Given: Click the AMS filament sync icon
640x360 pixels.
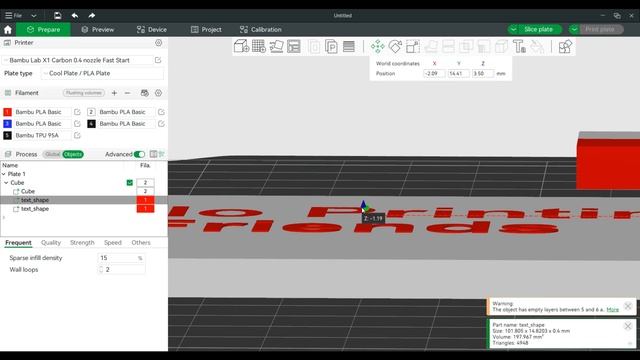Looking at the screenshot, I should [144, 93].
